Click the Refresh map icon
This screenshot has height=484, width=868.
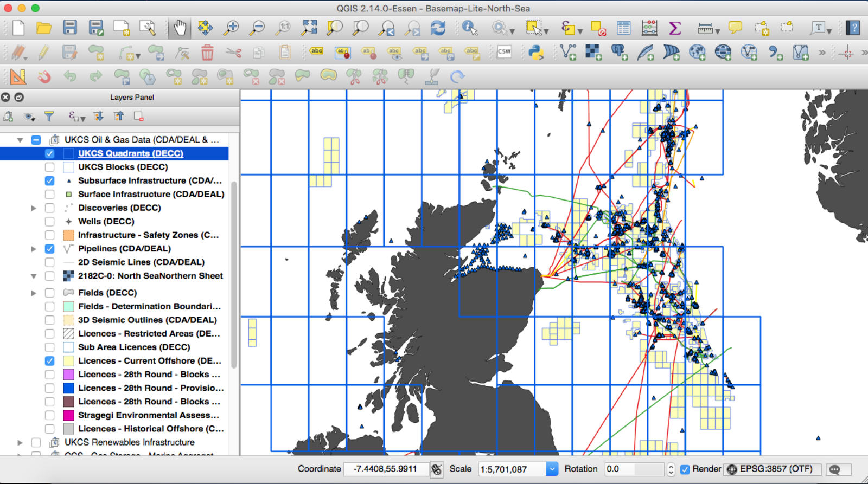coord(438,28)
